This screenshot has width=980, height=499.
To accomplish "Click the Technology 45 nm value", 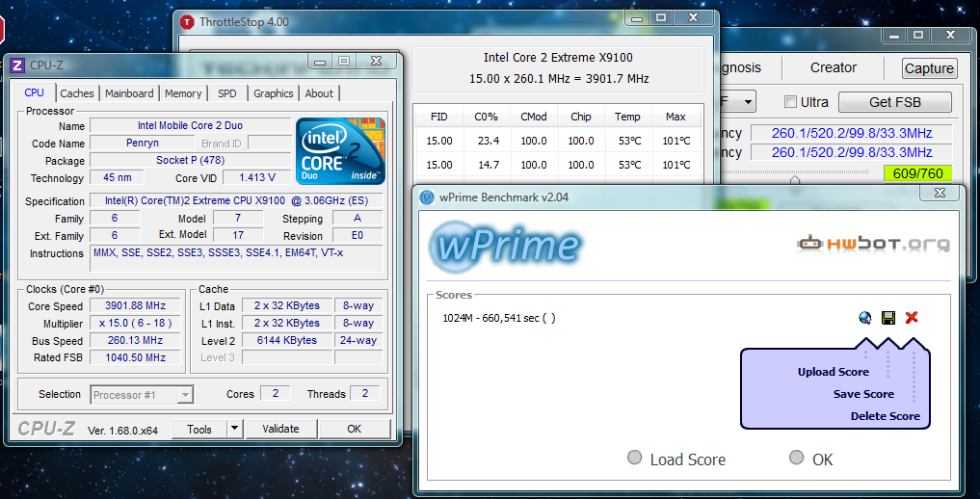I will (x=117, y=178).
